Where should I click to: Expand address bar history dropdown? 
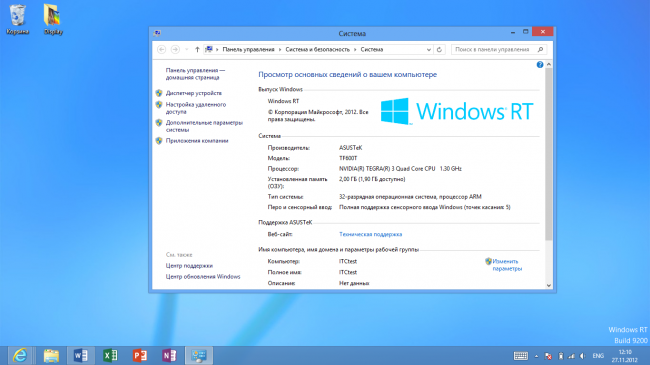[x=429, y=49]
